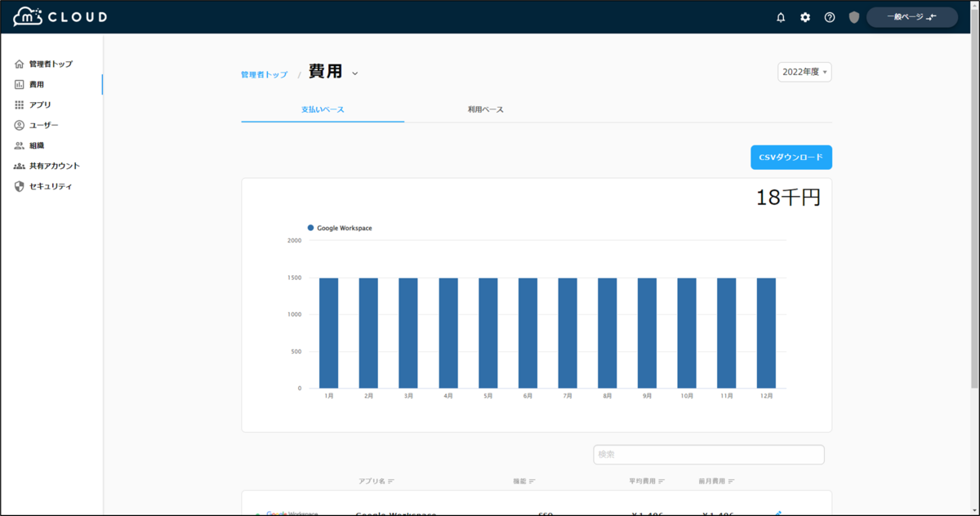Open the 2022年度 year selector

[804, 72]
